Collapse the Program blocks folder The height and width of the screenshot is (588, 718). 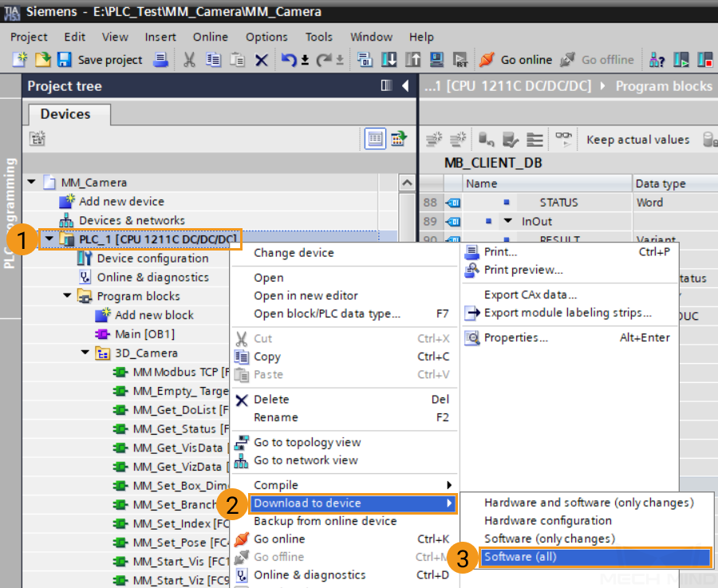pyautogui.click(x=68, y=296)
